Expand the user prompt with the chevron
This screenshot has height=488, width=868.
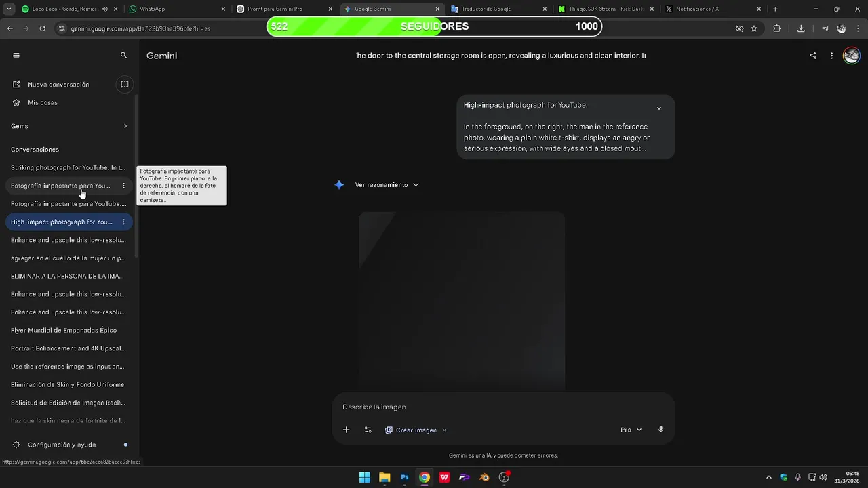[658, 108]
